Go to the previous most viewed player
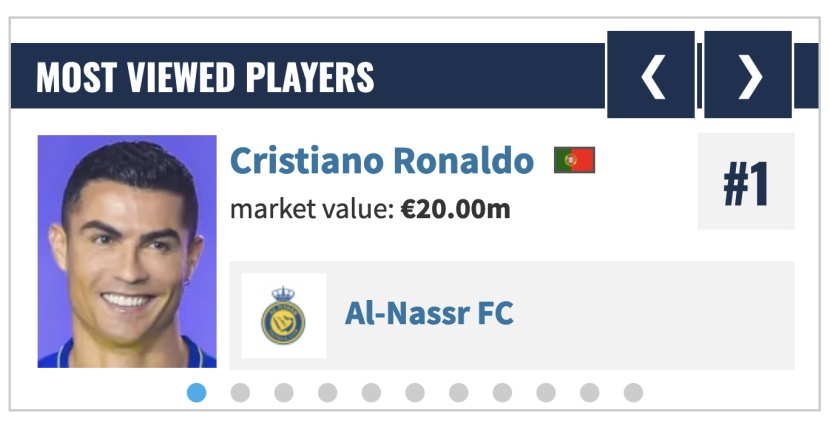This screenshot has width=830, height=423. click(x=651, y=75)
